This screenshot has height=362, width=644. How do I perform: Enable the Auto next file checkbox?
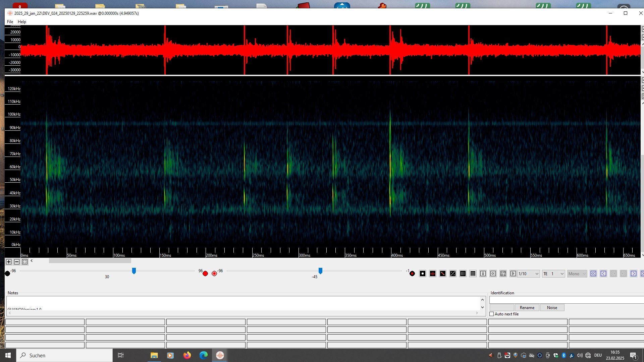click(x=492, y=314)
